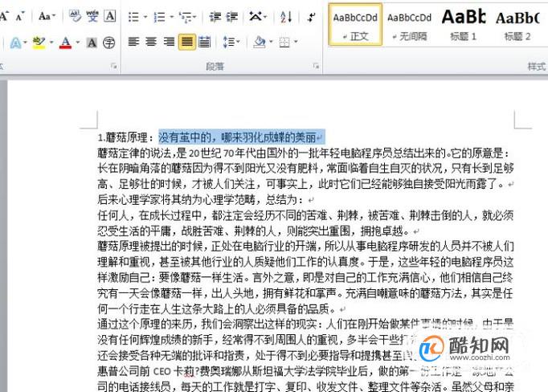Image resolution: width=548 pixels, height=392 pixels.
Task: Expand the bullet list style dropdown
Action: coord(145,16)
